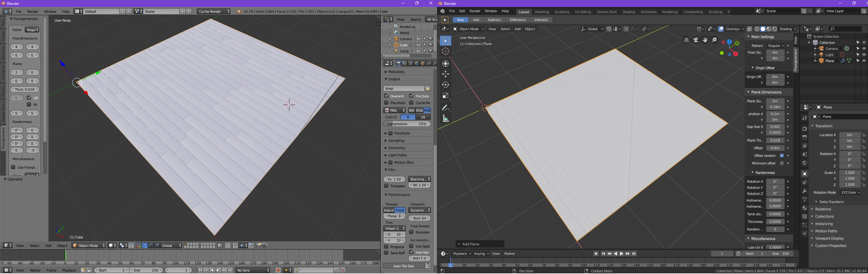The width and height of the screenshot is (868, 274).
Task: Select BW color mode in Blender 2.79 Output
Action: pyautogui.click(x=411, y=111)
